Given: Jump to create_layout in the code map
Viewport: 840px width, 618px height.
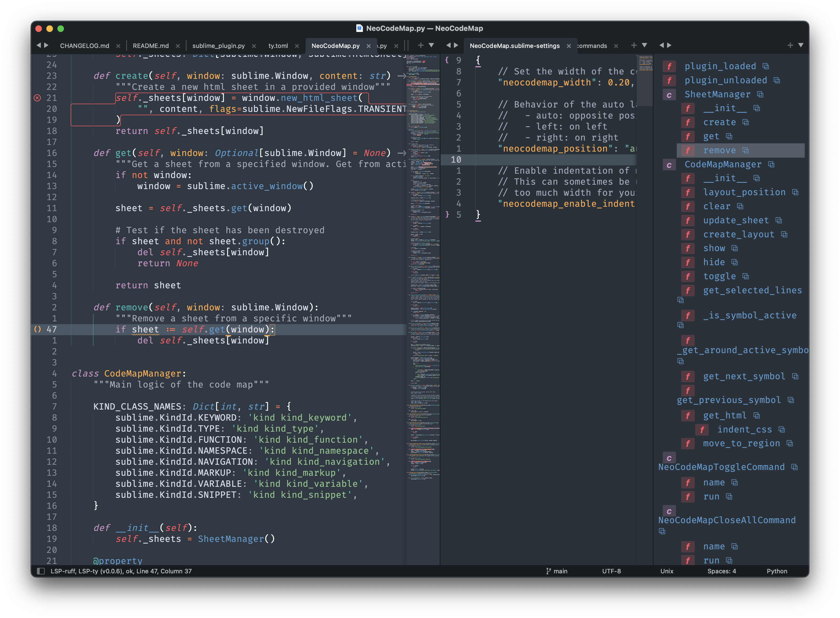Looking at the screenshot, I should (739, 235).
